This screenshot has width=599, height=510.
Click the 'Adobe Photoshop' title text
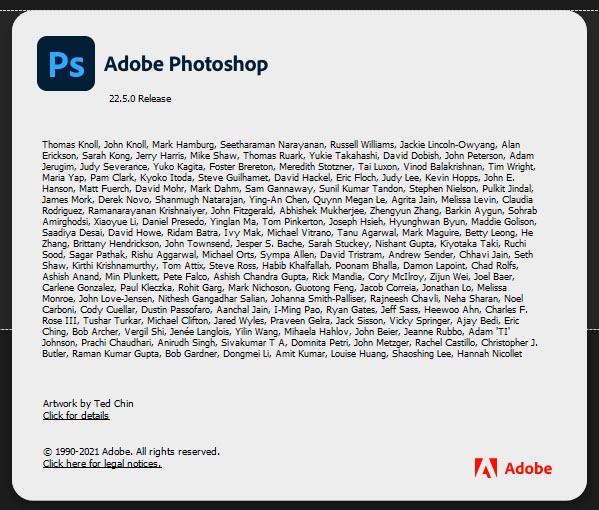pos(186,64)
